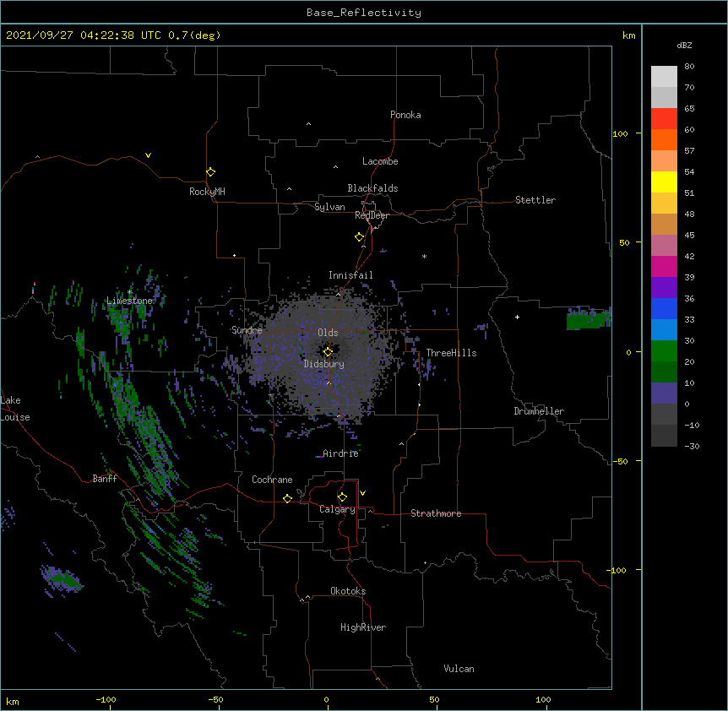Click the yellow marker south of RedDeer

[x=360, y=237]
